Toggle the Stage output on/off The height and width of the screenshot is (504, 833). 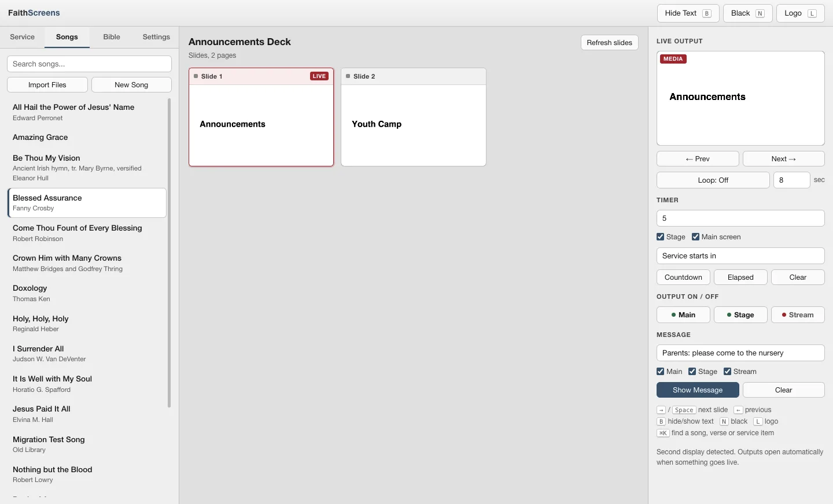[x=740, y=315]
